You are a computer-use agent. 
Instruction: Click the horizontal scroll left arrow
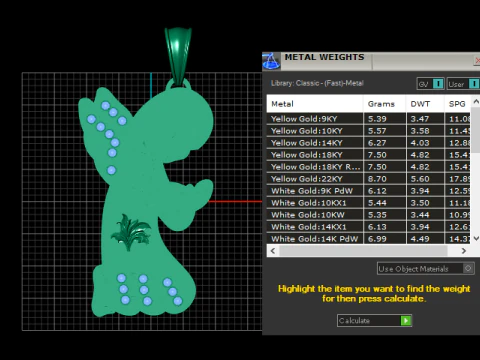273,251
